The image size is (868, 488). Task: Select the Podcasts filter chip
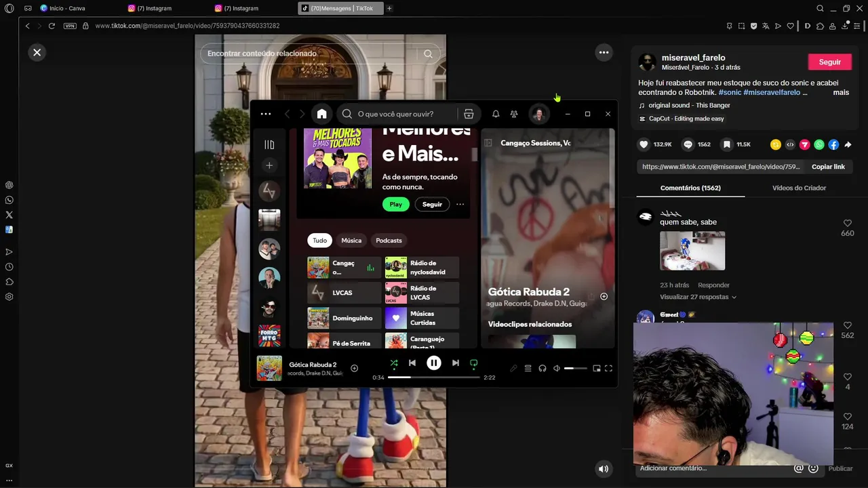(389, 240)
